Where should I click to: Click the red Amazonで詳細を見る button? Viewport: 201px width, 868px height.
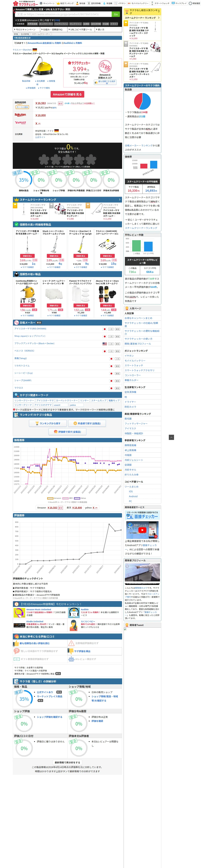[67, 94]
